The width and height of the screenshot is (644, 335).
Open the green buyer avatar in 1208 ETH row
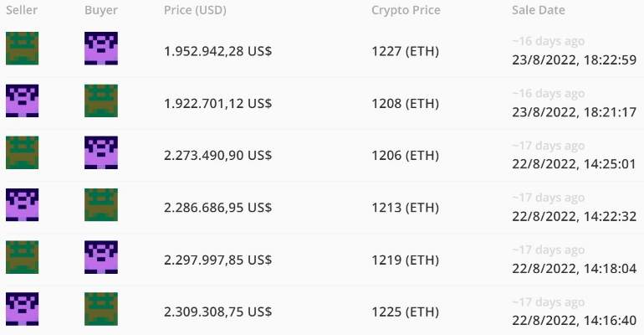(101, 100)
